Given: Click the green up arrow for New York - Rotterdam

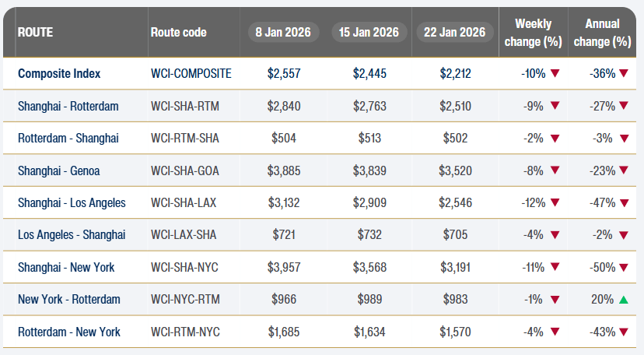Looking at the screenshot, I should coord(624,300).
